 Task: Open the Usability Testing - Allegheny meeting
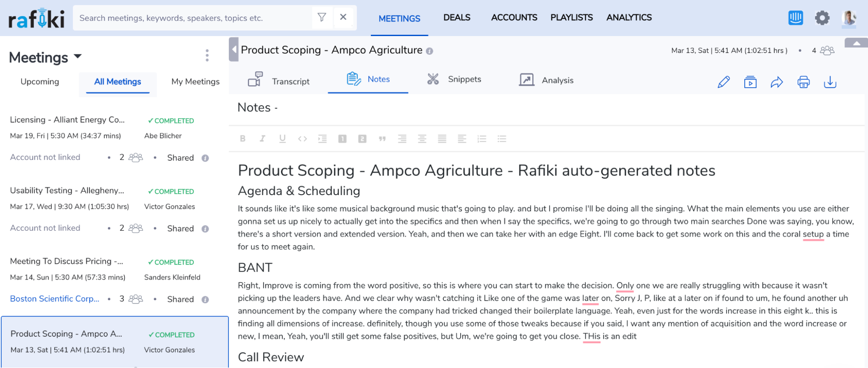pos(67,190)
